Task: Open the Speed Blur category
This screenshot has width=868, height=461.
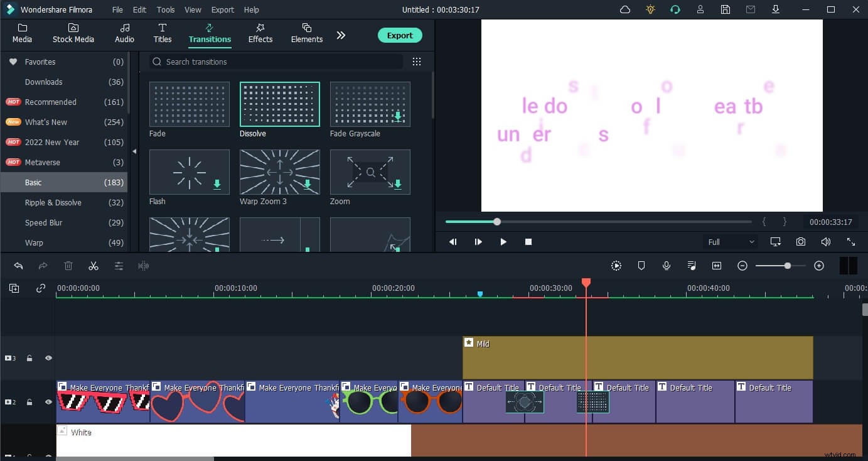Action: click(x=64, y=222)
